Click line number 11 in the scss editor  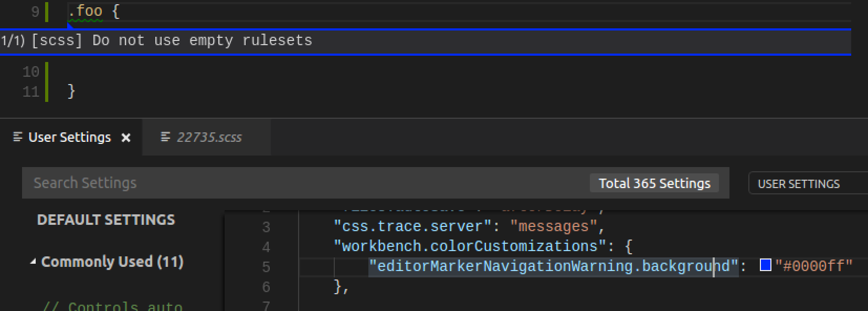[x=31, y=92]
